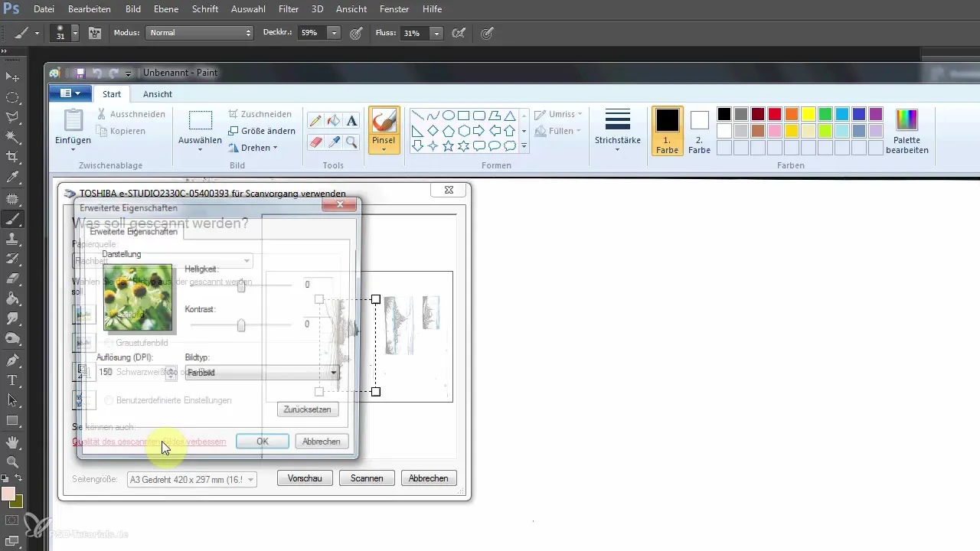The height and width of the screenshot is (551, 980).
Task: Pick the red swatch in Paint's Farben
Action: pos(774,114)
